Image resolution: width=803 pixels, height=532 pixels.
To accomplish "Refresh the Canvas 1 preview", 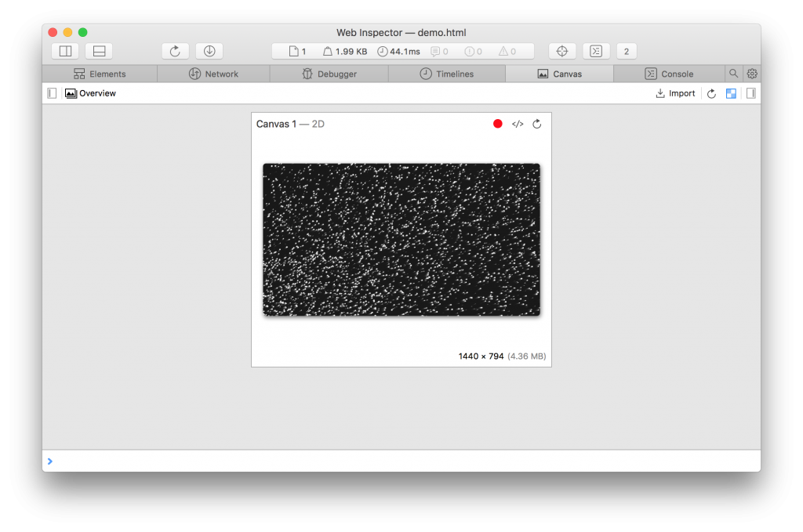I will tap(537, 124).
